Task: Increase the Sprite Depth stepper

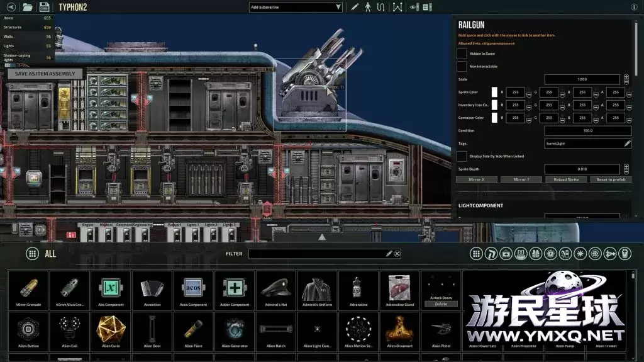Action: point(626,167)
